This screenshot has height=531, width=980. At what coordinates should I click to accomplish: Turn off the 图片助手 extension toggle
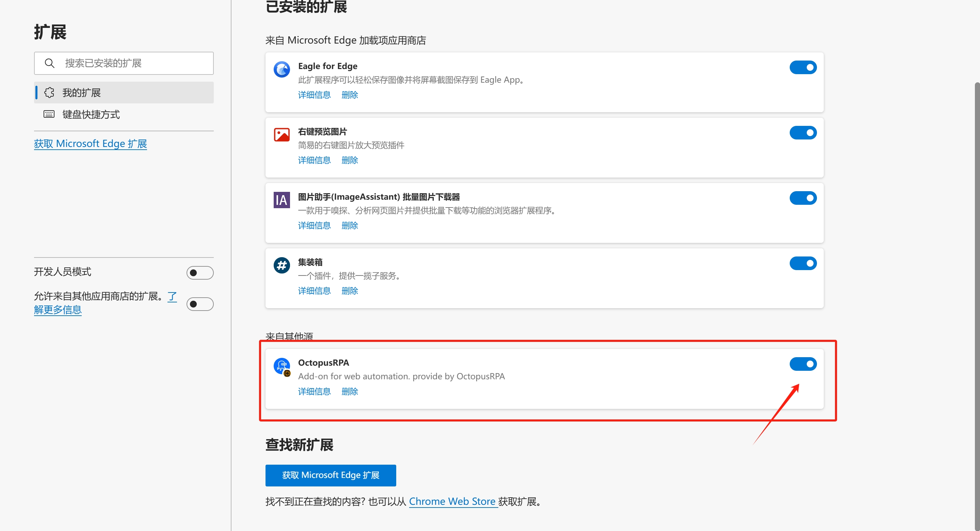pos(803,198)
